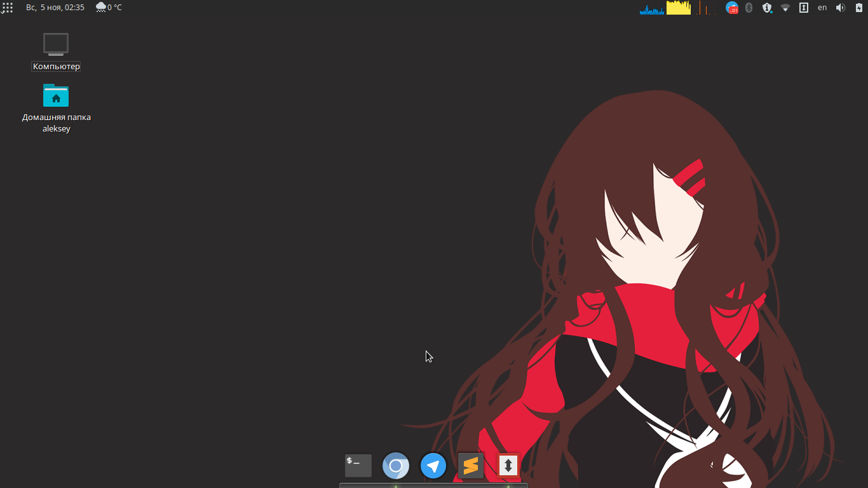This screenshot has height=488, width=868.
Task: Open the 'en' keyboard layout switcher
Action: [822, 8]
